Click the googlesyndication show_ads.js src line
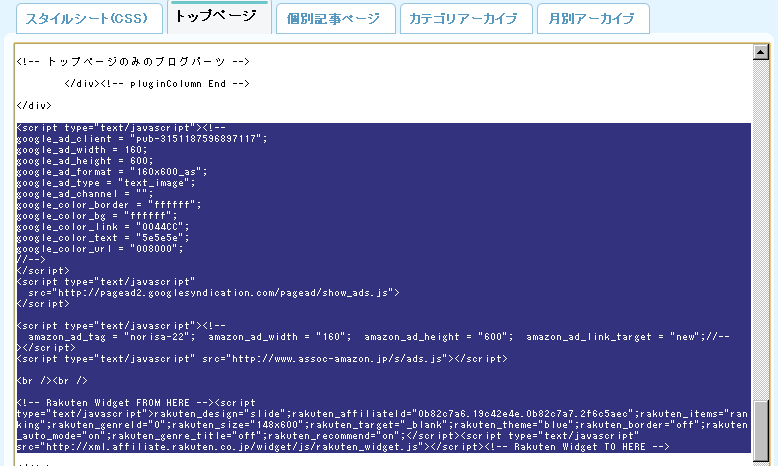This screenshot has width=778, height=466. click(x=214, y=293)
